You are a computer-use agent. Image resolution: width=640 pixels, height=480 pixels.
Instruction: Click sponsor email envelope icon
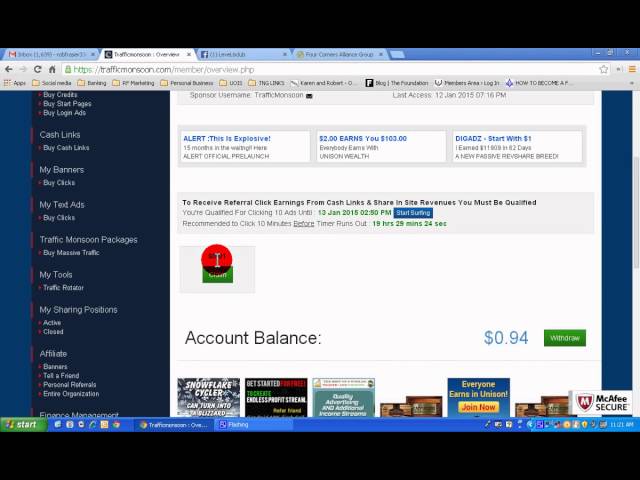[309, 96]
